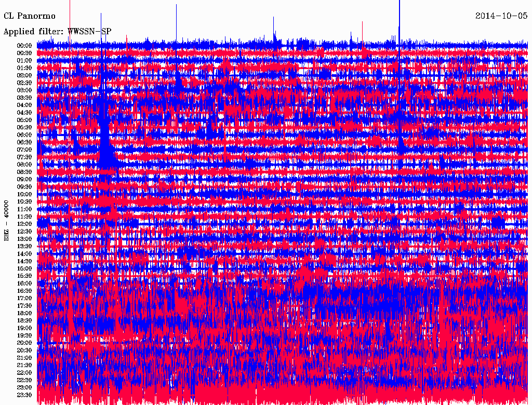Select the 23:00 time label
This screenshot has width=532, height=405.
pyautogui.click(x=24, y=387)
